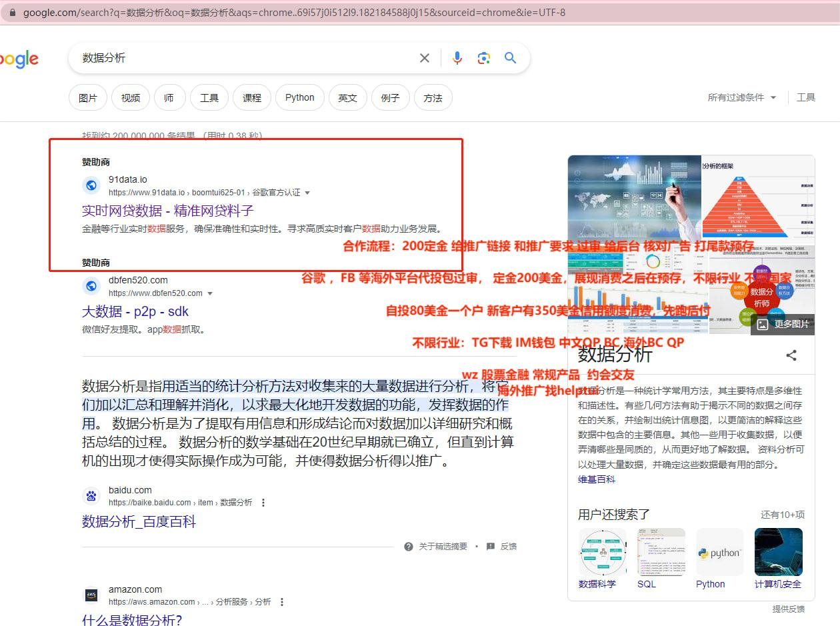Select the 课程 filter chip

tap(252, 98)
